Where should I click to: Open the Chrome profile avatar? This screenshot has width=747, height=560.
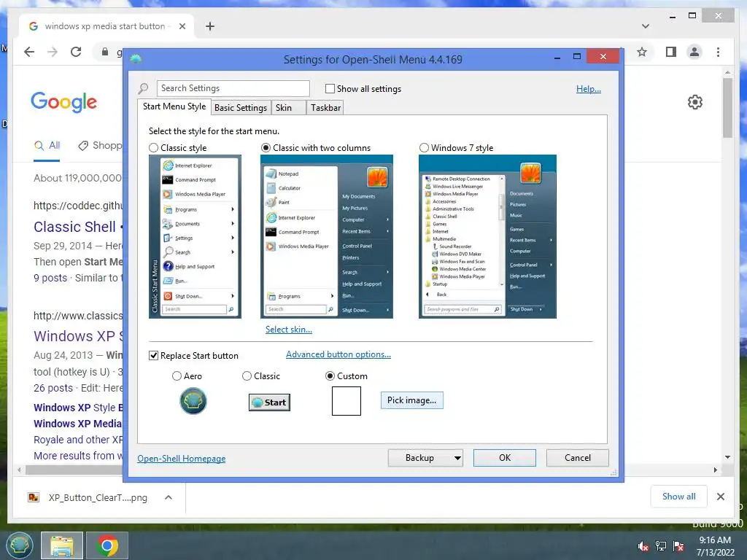click(694, 52)
